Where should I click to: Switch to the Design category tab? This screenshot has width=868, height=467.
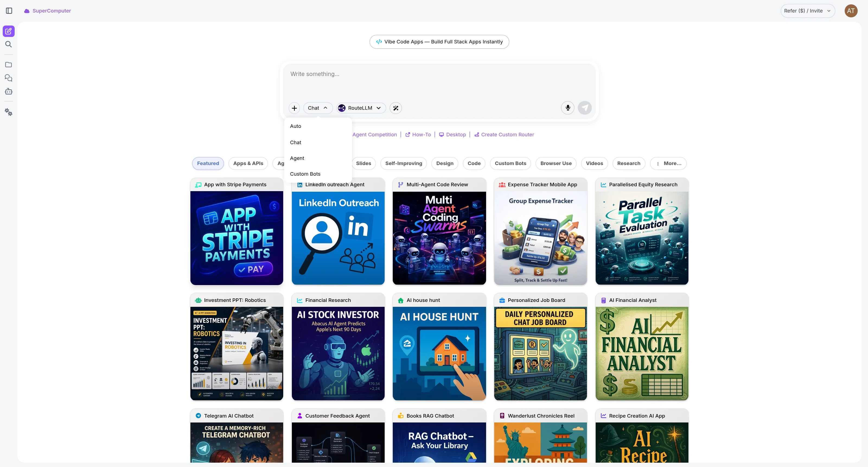point(445,163)
